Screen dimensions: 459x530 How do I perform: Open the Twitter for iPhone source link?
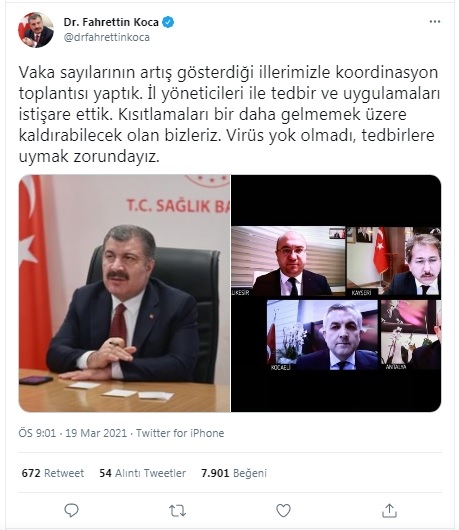click(x=180, y=433)
